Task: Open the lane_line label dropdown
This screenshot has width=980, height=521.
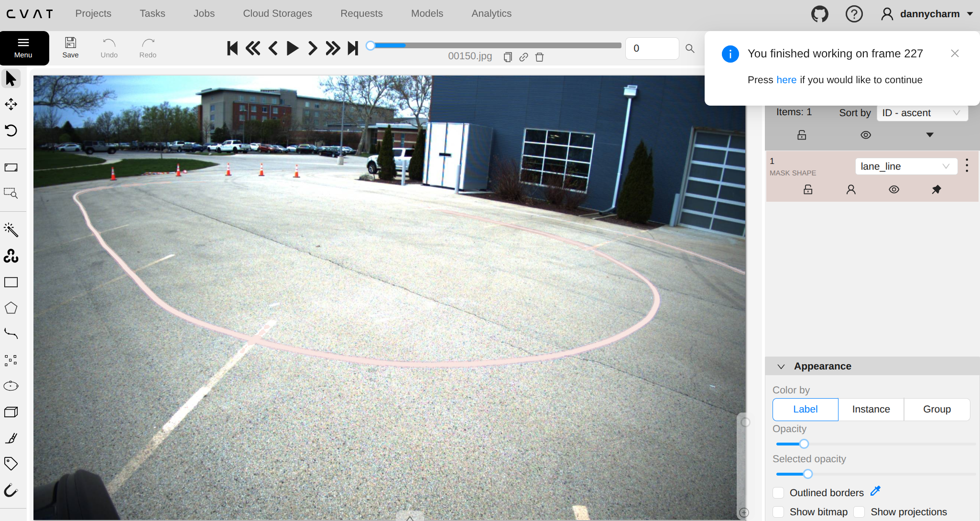Action: click(905, 166)
